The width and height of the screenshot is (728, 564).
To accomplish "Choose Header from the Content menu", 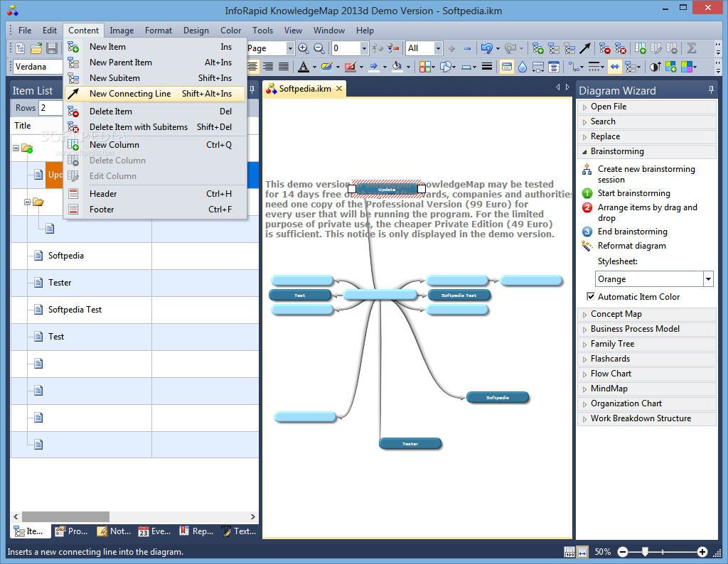I will (155, 194).
